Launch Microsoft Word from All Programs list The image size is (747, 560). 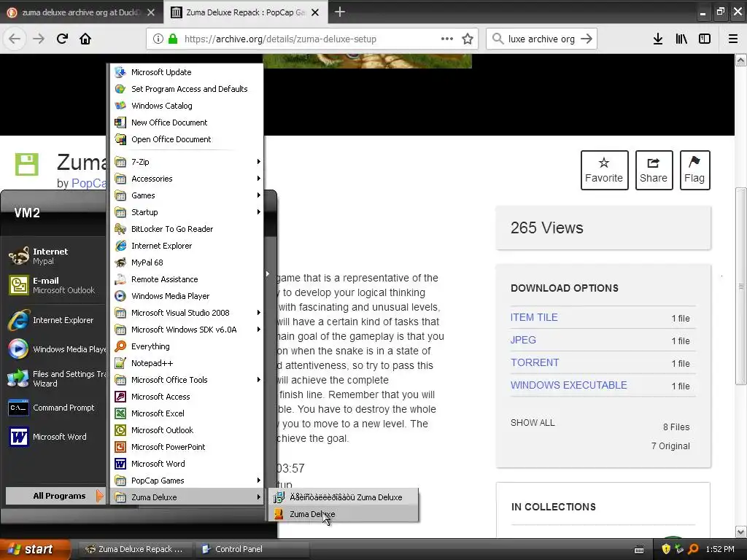(187, 464)
